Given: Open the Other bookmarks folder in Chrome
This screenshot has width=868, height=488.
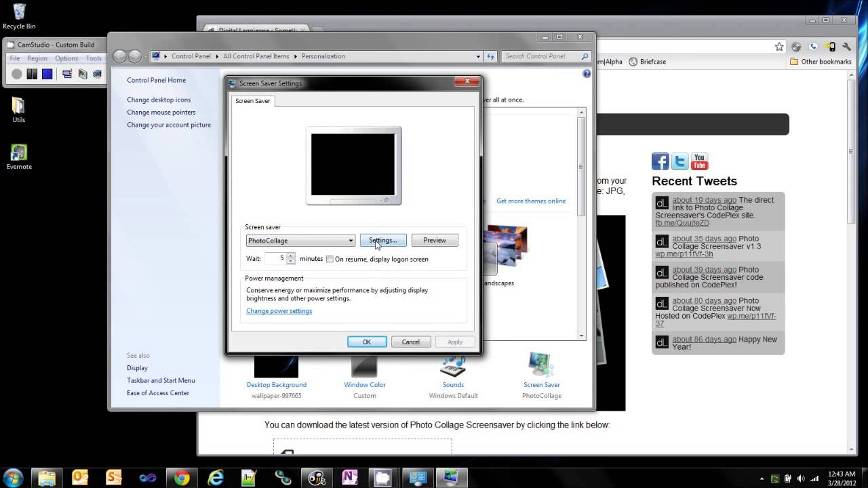Looking at the screenshot, I should point(820,62).
